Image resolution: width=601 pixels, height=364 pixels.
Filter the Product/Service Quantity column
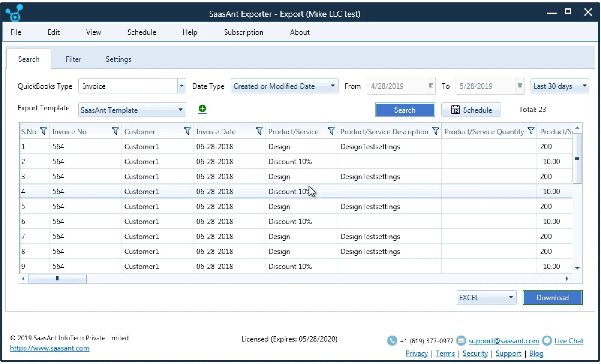[531, 131]
